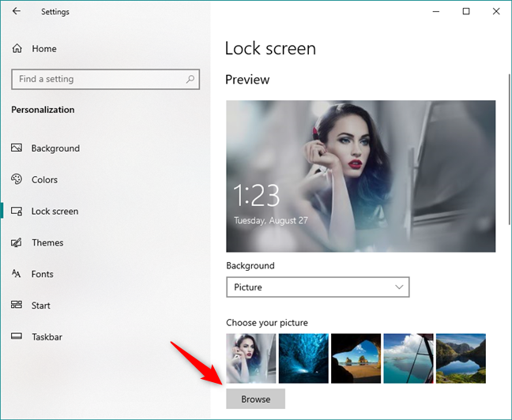The width and height of the screenshot is (512, 420).
Task: Click the search magnifier icon
Action: pos(190,79)
